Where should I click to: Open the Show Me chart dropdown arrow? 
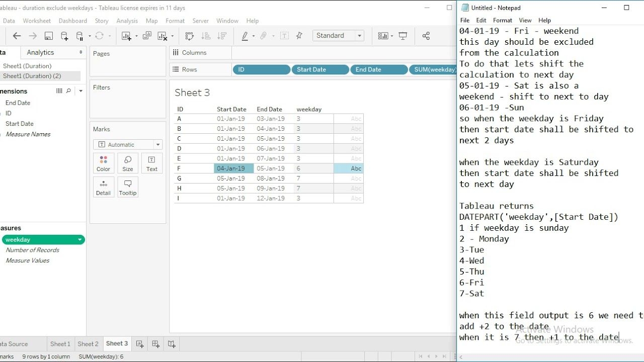[x=392, y=36]
